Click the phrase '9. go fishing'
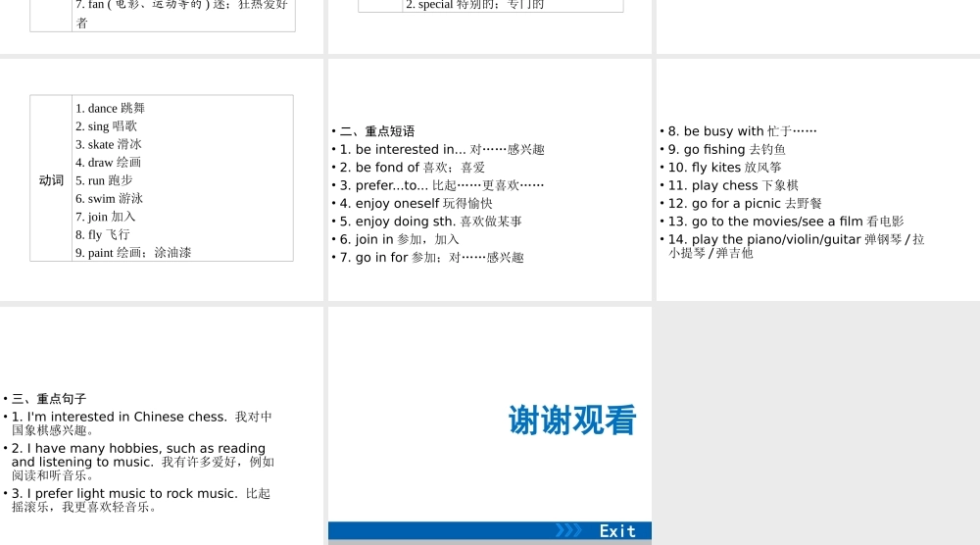This screenshot has width=980, height=545. click(707, 149)
